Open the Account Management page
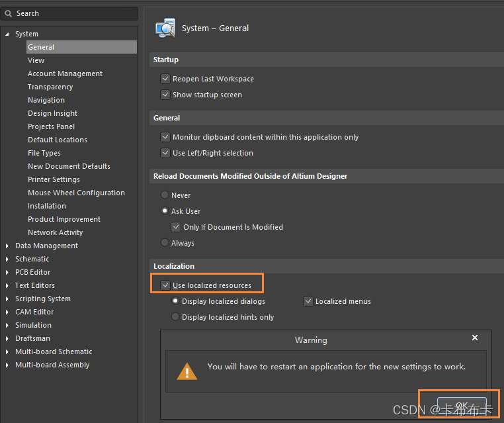The image size is (504, 423). point(65,73)
